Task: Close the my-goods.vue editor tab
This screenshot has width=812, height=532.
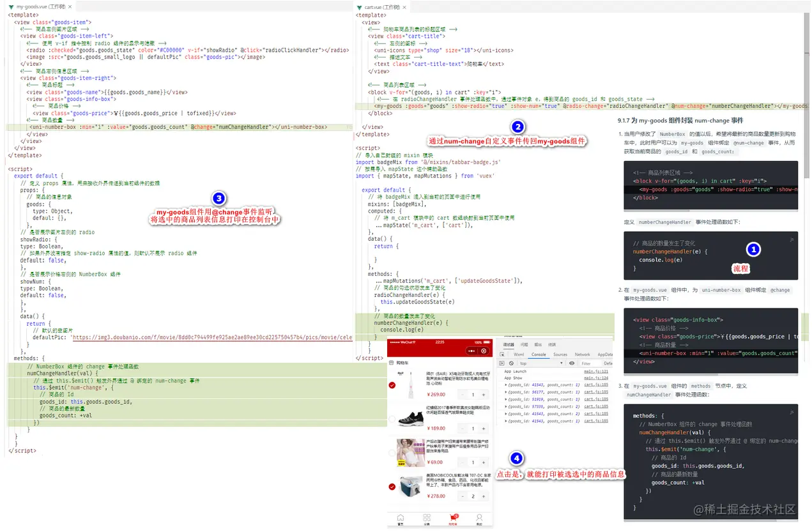Action: point(71,7)
